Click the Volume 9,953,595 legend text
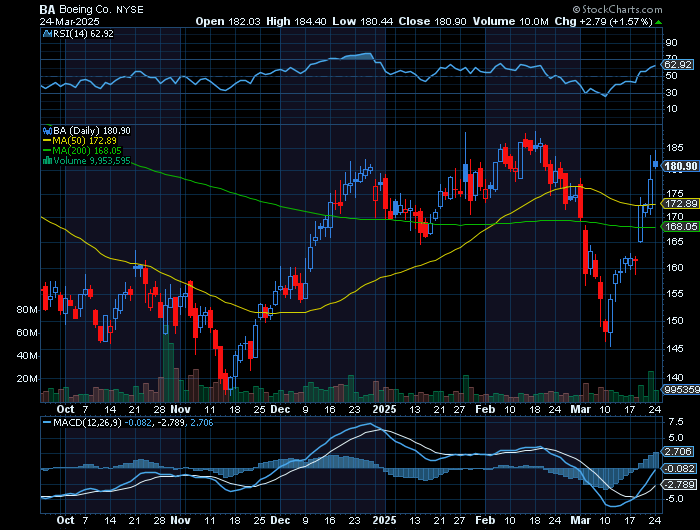This screenshot has height=530, width=700. click(x=92, y=161)
